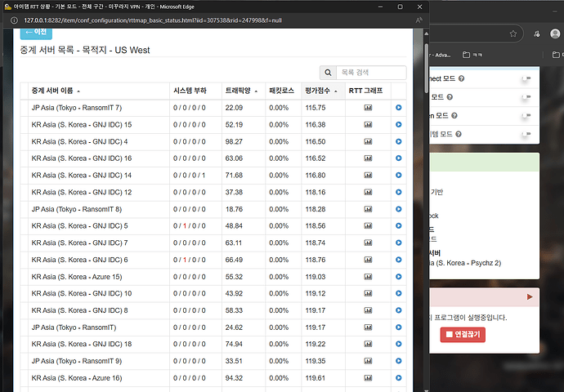Toggle the nect 모드 switch
Screen dimensions: 564x392
pos(525,78)
